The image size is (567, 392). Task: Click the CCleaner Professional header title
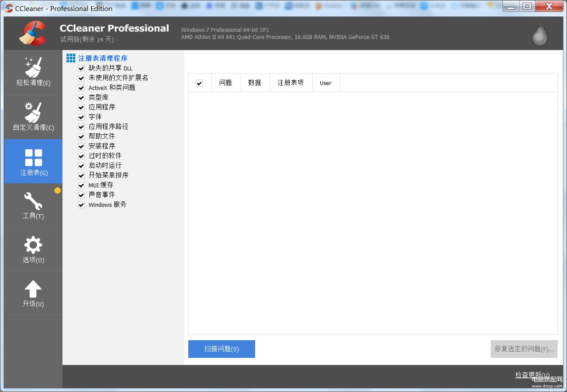click(x=114, y=28)
